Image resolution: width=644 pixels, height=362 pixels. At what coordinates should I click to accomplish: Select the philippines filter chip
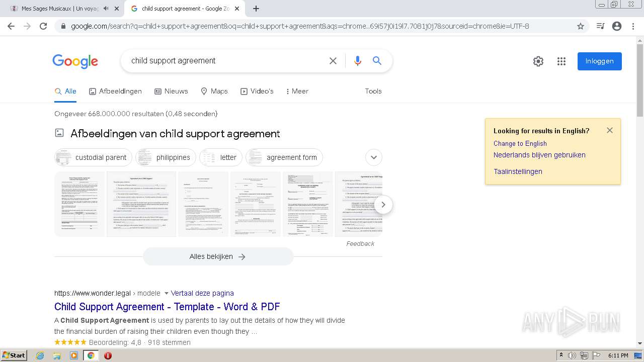pos(166,157)
